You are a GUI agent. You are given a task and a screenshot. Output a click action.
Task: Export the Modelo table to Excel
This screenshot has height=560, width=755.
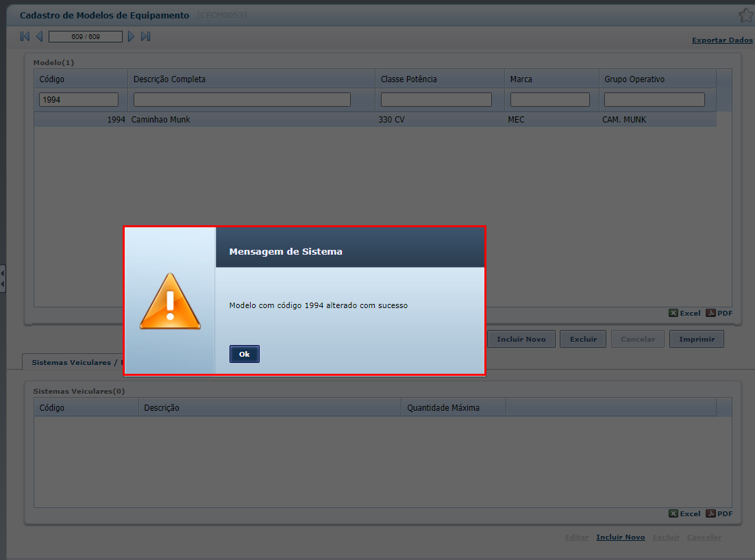coord(684,313)
